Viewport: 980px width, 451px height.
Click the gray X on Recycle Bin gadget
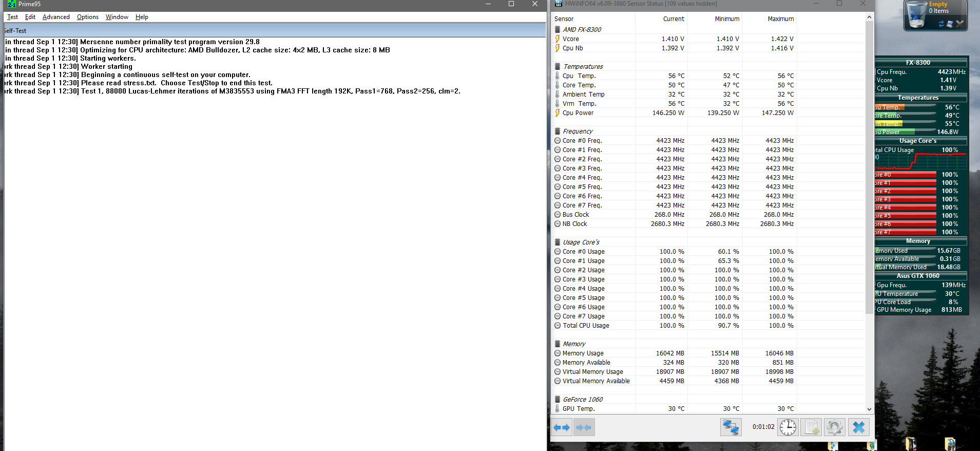[x=959, y=23]
